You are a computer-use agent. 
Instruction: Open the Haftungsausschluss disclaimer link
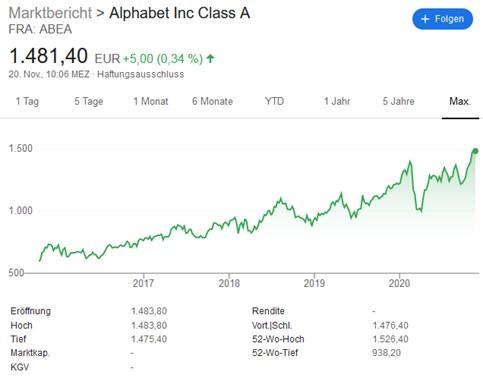tap(140, 74)
